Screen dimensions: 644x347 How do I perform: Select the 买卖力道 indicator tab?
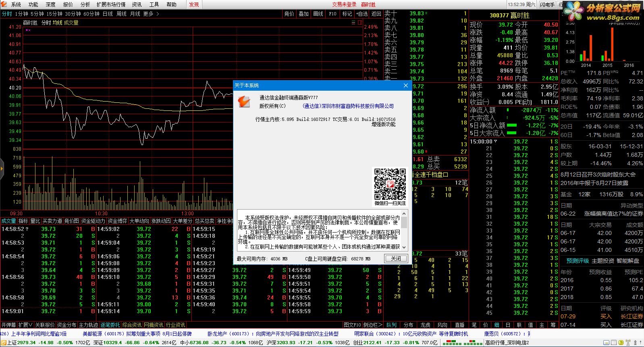pyautogui.click(x=52, y=221)
